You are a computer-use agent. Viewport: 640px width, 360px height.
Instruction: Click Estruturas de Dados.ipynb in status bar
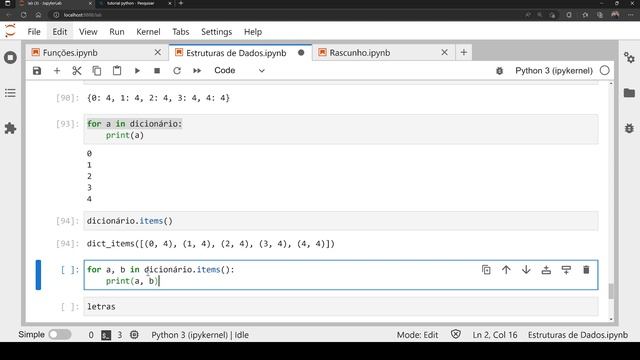coord(578,335)
